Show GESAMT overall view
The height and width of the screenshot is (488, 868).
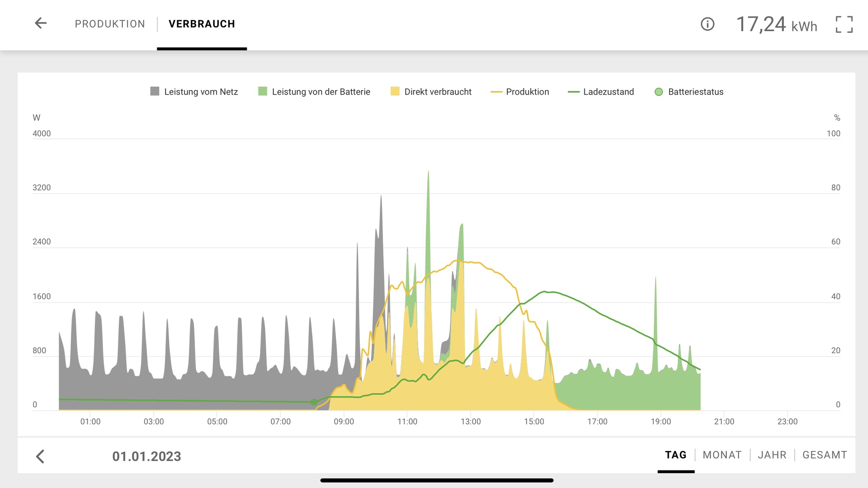(x=825, y=455)
